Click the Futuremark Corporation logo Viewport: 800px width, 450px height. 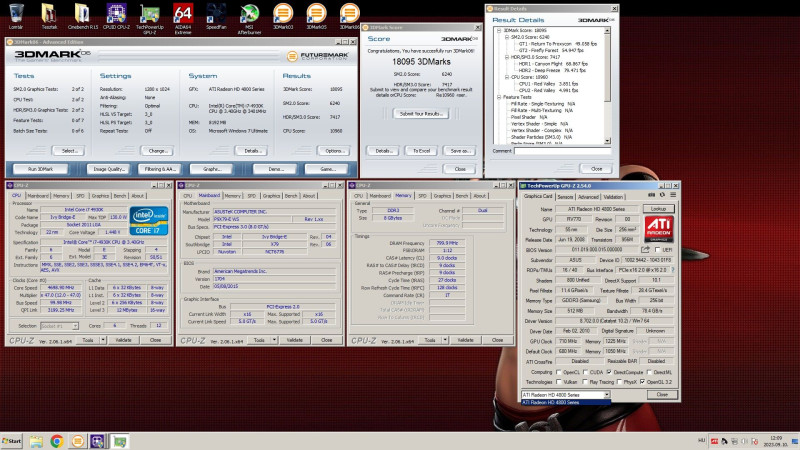[x=318, y=56]
